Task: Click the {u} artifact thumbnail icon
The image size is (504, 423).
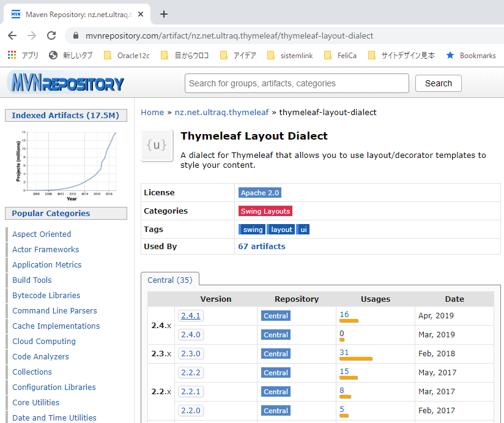Action: click(157, 145)
